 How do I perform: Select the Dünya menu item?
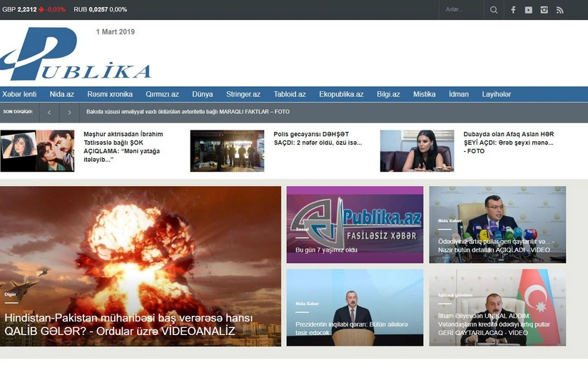203,94
